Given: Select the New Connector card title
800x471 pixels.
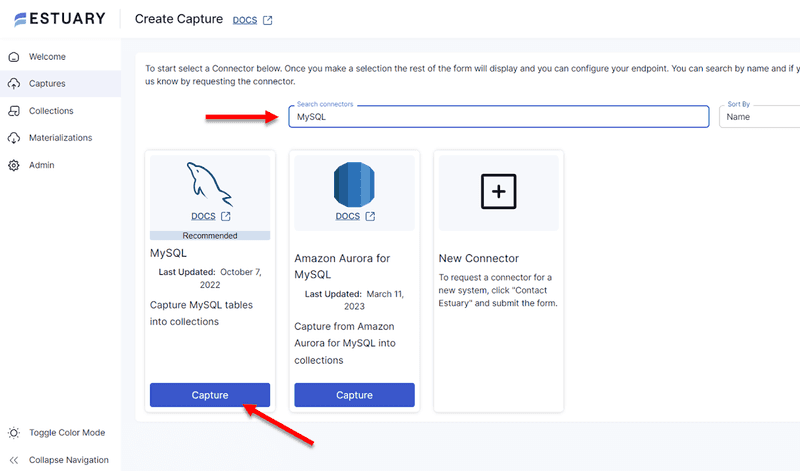Looking at the screenshot, I should 479,258.
